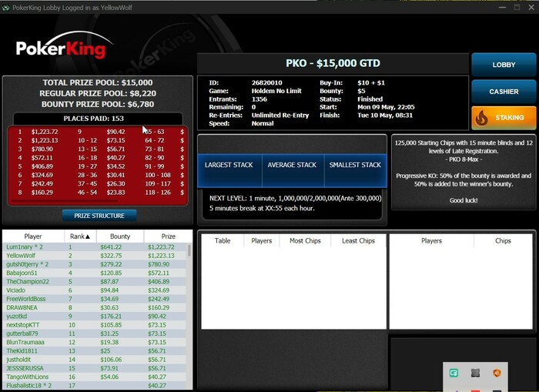Toggle the Rank column sort arrow

point(88,236)
